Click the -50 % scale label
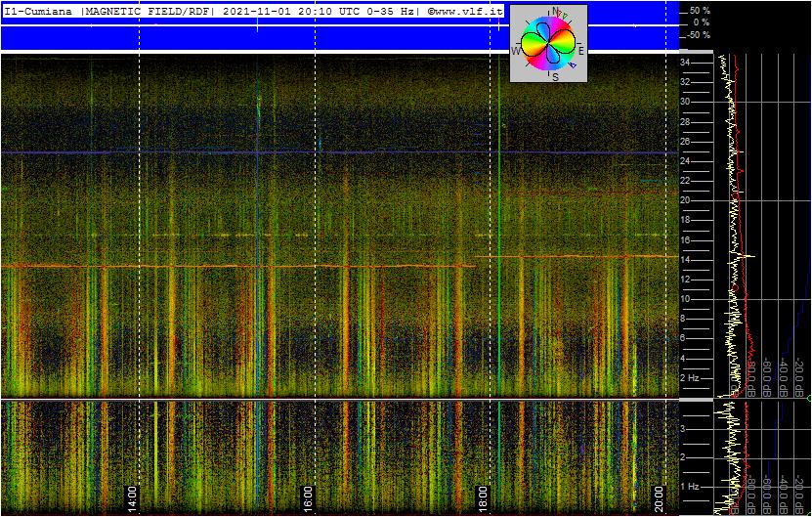Screen dimensions: 812x517 click(x=699, y=35)
